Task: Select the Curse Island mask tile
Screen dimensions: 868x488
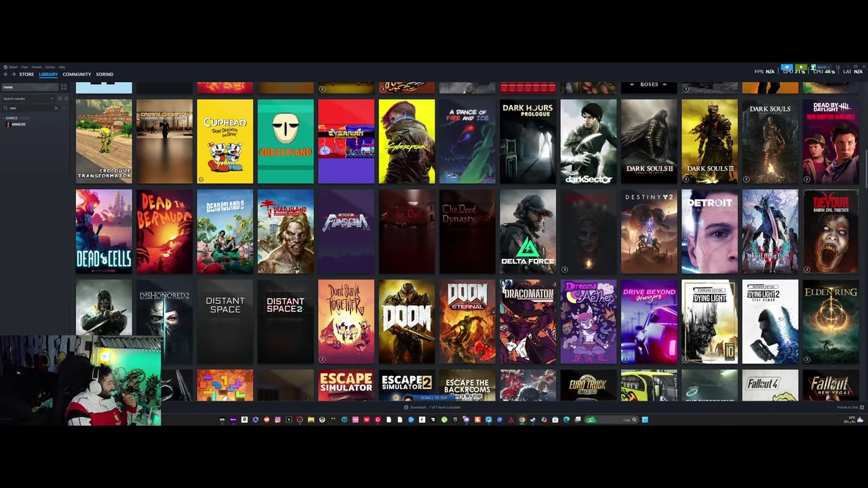Action: point(285,142)
